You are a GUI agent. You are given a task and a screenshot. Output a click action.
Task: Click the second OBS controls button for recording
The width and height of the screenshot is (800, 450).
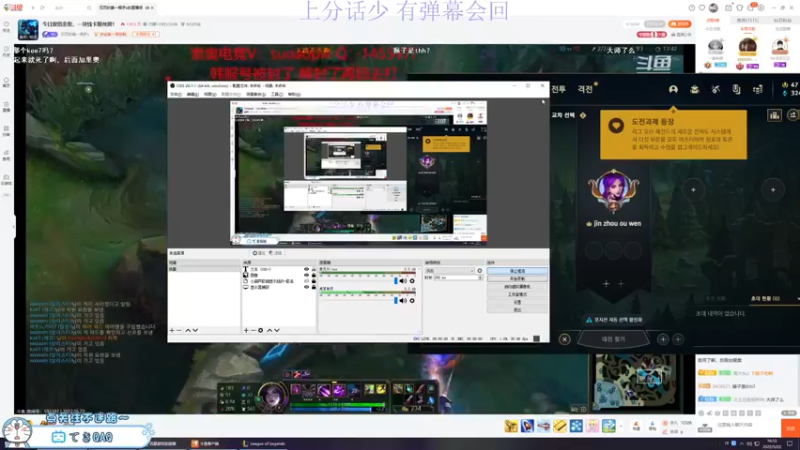point(517,279)
